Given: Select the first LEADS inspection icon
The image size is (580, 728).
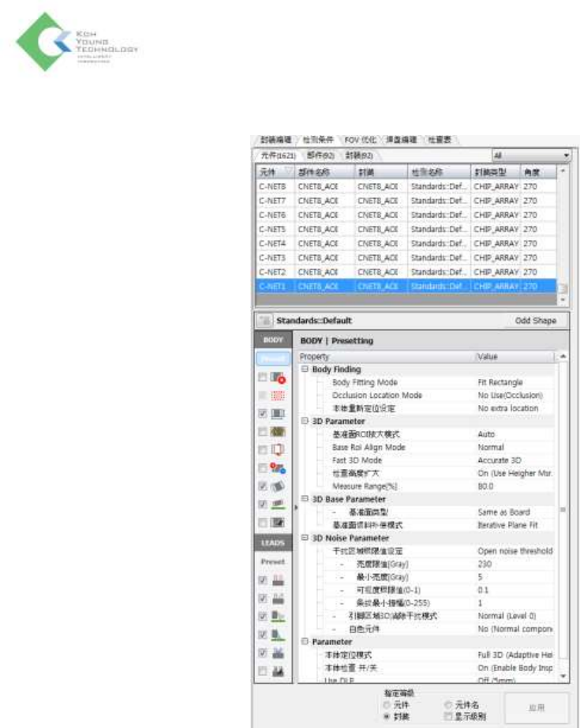Looking at the screenshot, I should [x=278, y=580].
